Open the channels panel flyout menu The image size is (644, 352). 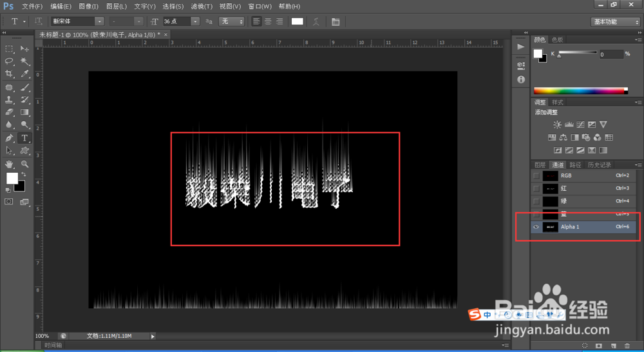pos(638,165)
